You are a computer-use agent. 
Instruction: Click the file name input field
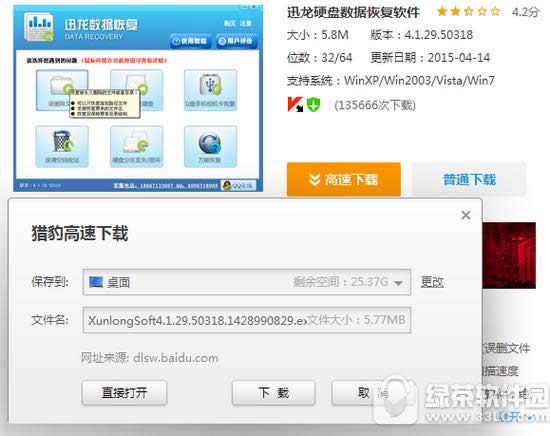click(247, 320)
